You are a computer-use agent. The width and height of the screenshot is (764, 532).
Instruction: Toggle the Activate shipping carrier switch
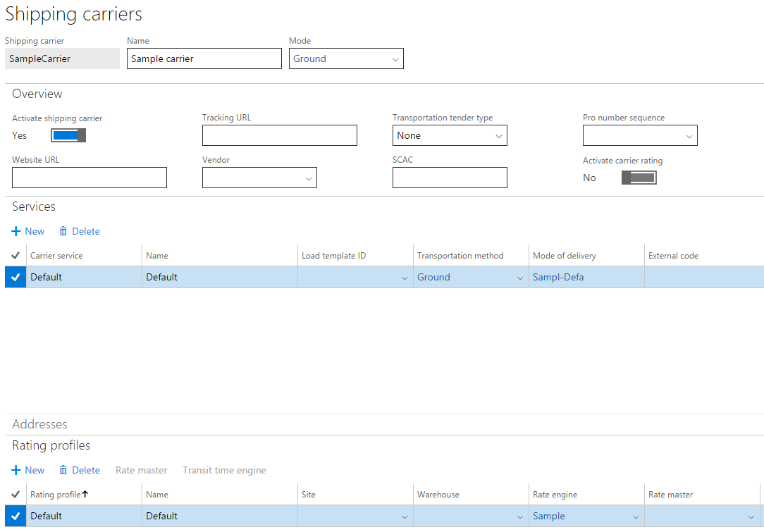pos(68,135)
